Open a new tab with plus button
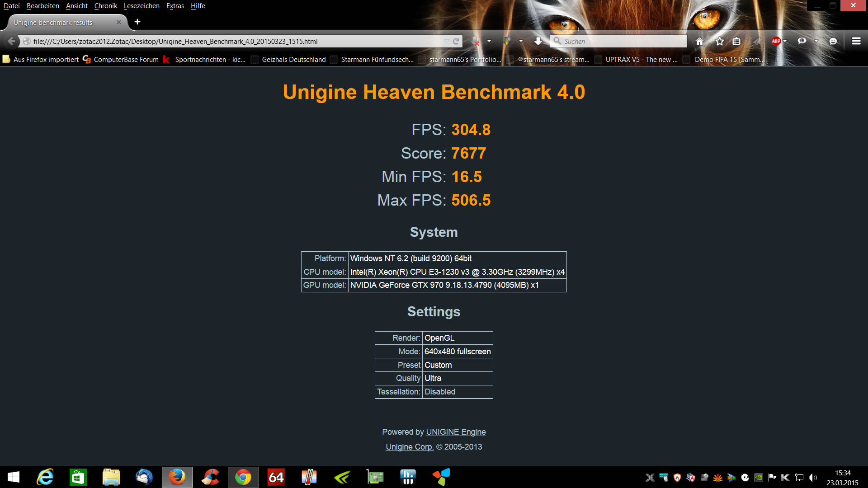Image resolution: width=868 pixels, height=488 pixels. click(137, 22)
